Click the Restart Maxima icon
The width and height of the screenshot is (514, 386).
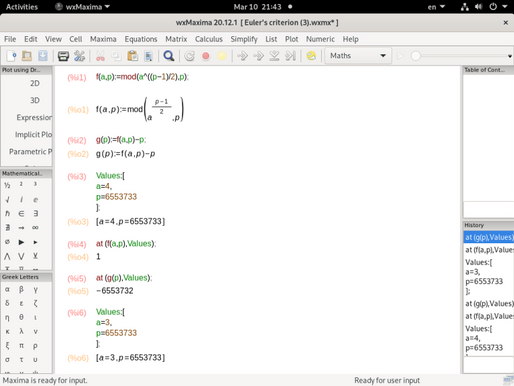(x=190, y=56)
